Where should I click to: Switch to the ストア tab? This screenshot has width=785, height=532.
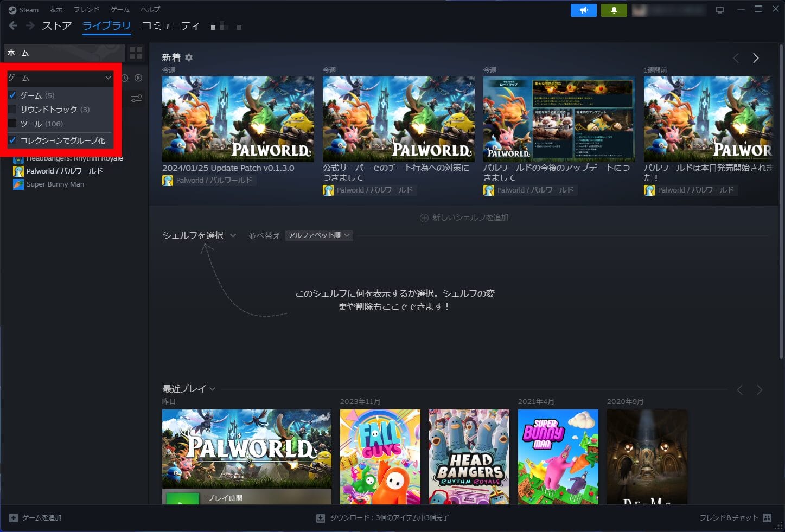56,25
